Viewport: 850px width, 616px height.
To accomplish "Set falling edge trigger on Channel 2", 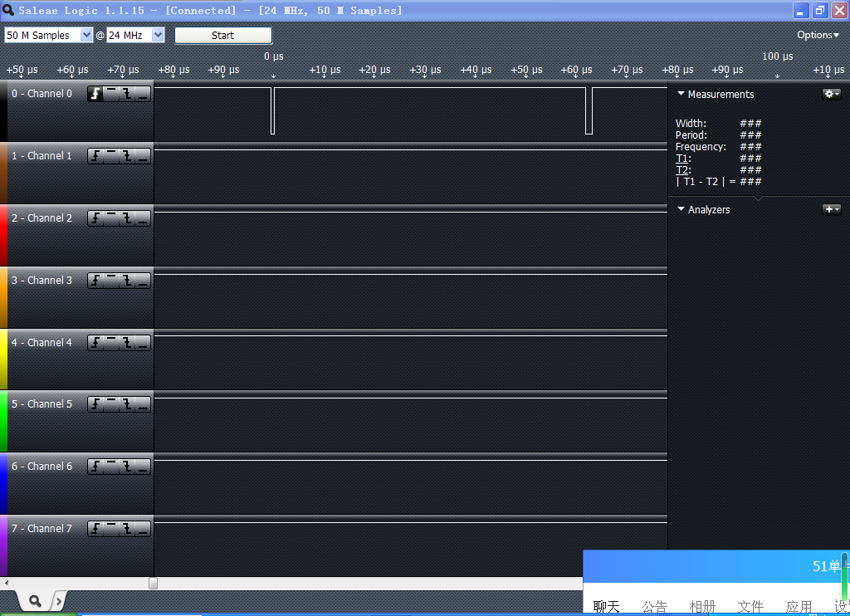I will tap(127, 218).
